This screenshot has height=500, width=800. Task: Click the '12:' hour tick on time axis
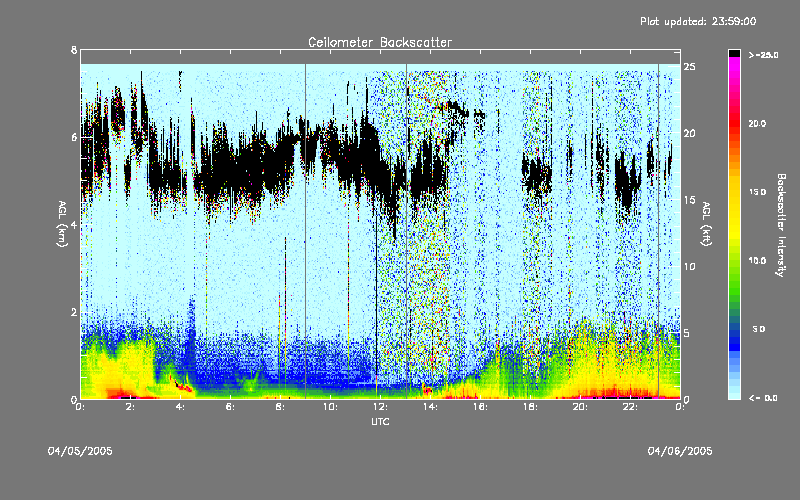point(381,407)
